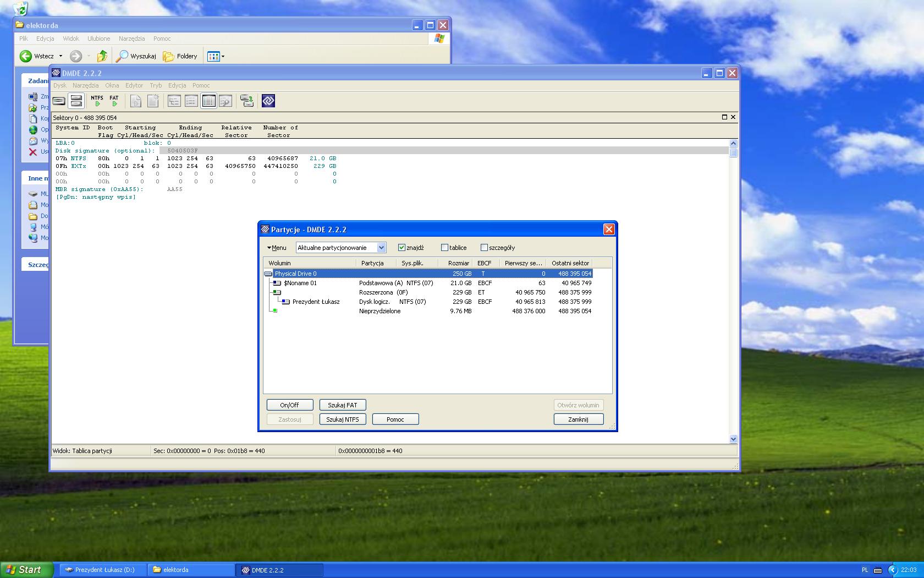Select the list view mode toolbar icon
The image size is (924, 578).
click(x=191, y=101)
